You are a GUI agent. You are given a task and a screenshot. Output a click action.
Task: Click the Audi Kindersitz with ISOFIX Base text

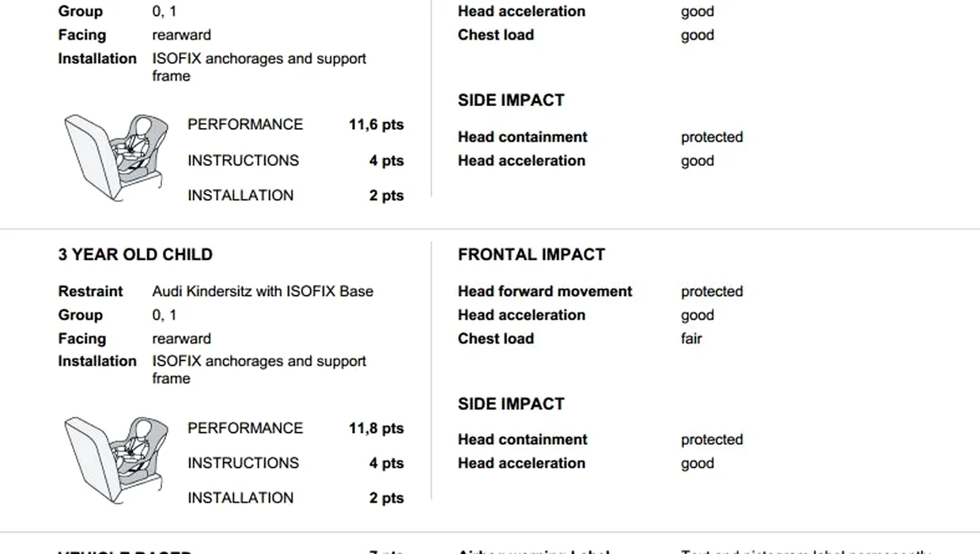263,291
